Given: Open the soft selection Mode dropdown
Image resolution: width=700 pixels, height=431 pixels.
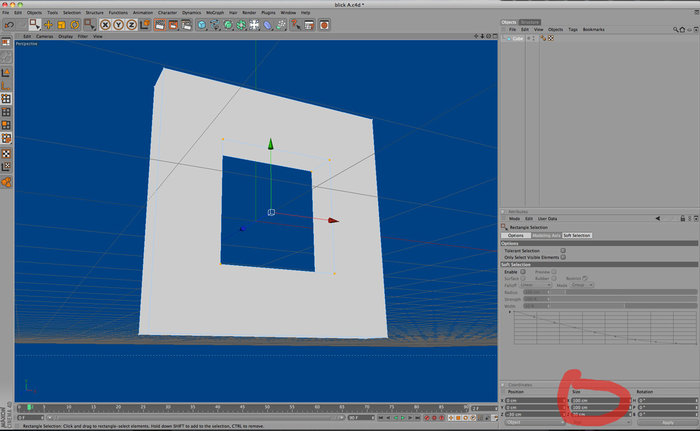Looking at the screenshot, I should click(582, 285).
